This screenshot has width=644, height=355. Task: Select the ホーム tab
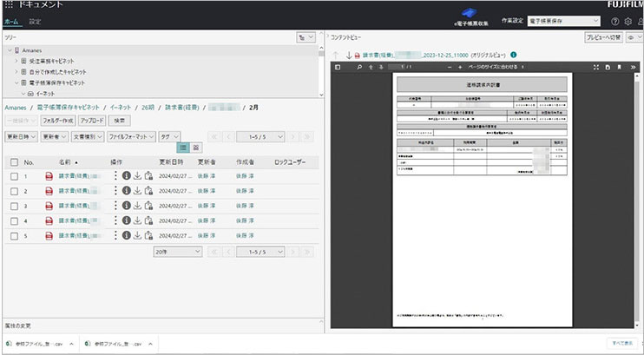coord(11,20)
